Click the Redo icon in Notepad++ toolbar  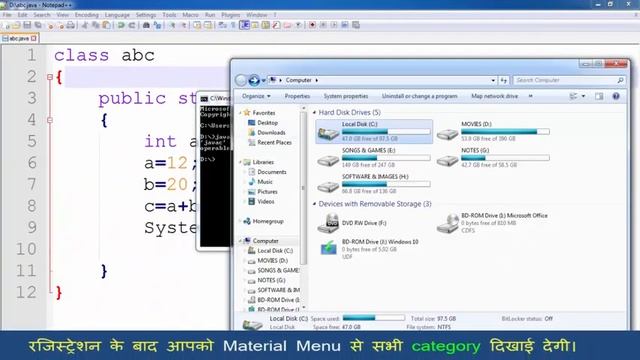coord(131,25)
